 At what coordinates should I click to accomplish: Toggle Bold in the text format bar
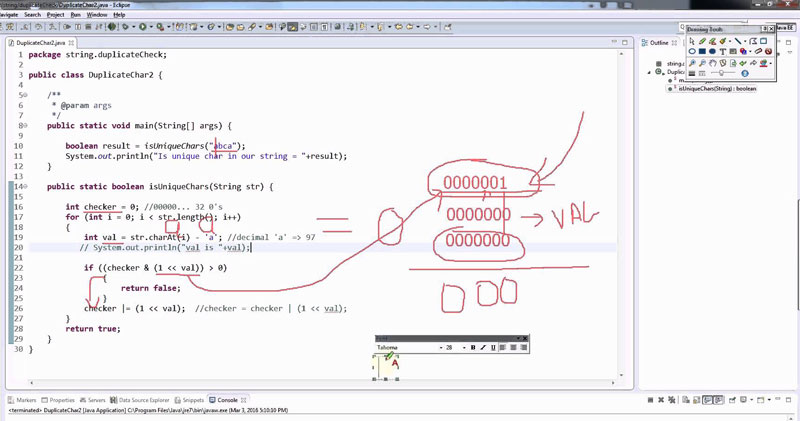(x=473, y=348)
